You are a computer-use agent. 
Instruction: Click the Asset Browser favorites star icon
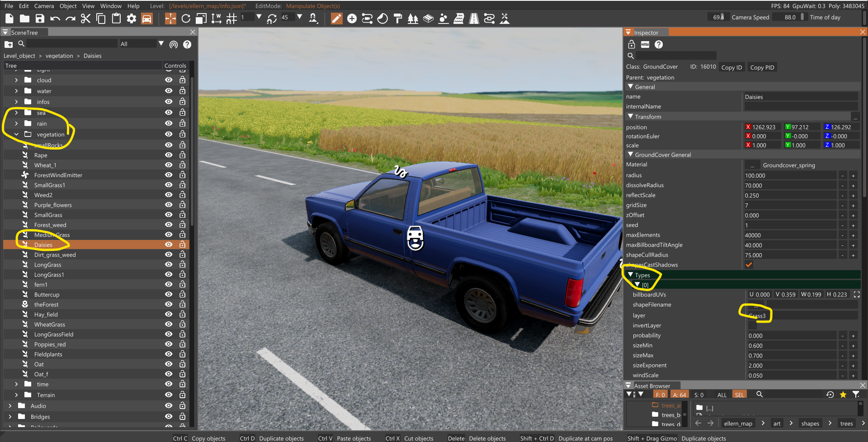843,395
